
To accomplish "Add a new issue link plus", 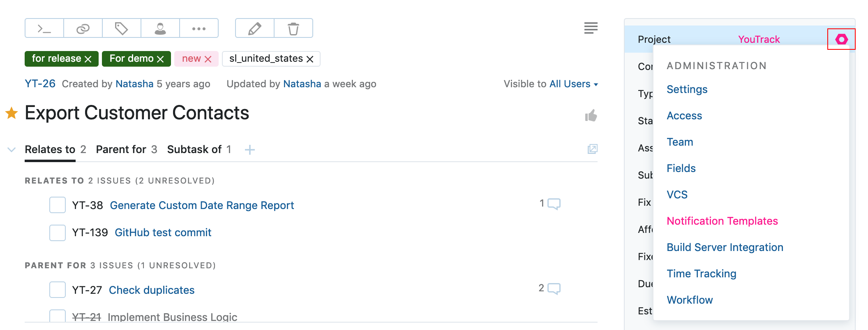I will (x=250, y=150).
